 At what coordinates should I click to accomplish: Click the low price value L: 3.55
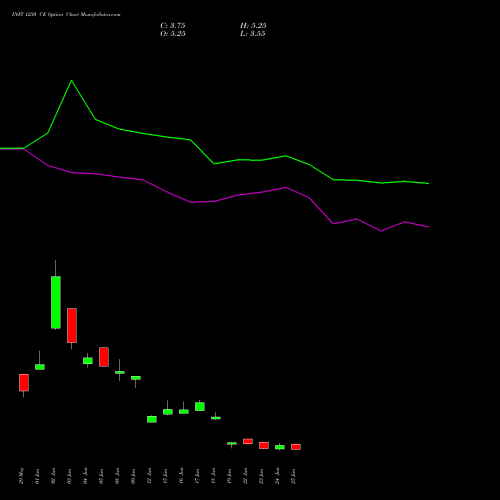(253, 34)
